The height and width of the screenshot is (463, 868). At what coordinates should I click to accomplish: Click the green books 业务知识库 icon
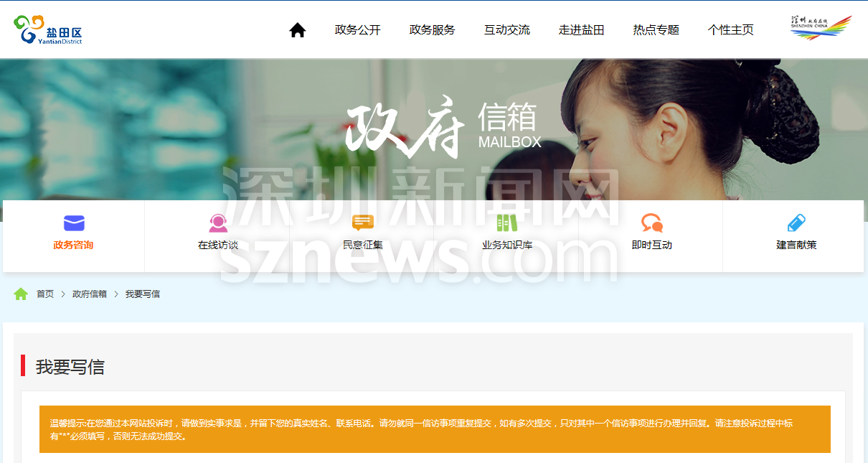507,223
